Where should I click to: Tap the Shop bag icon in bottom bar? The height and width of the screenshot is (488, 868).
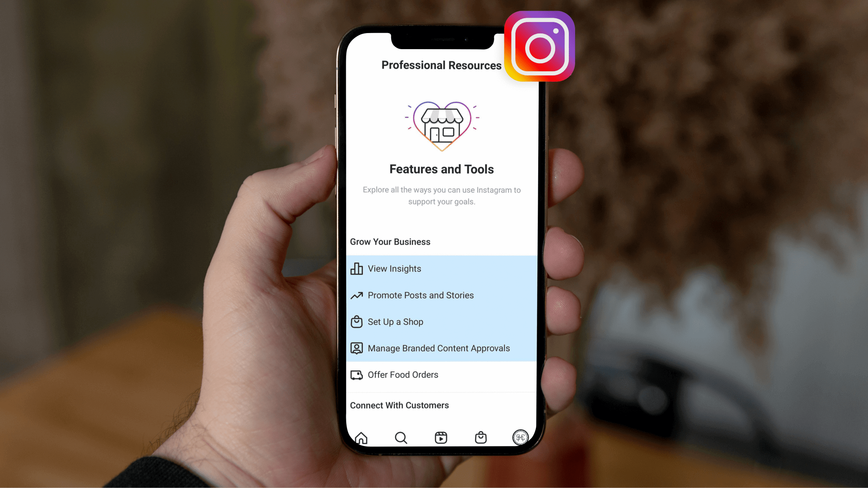[481, 437]
